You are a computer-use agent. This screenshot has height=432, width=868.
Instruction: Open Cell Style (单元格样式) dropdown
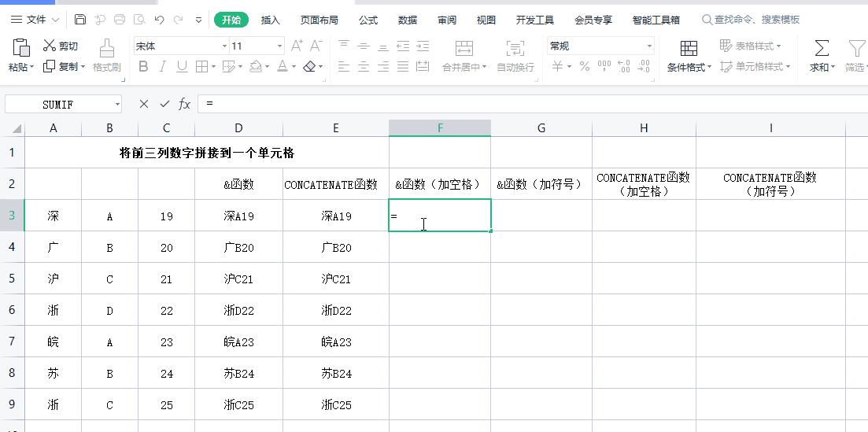point(755,67)
